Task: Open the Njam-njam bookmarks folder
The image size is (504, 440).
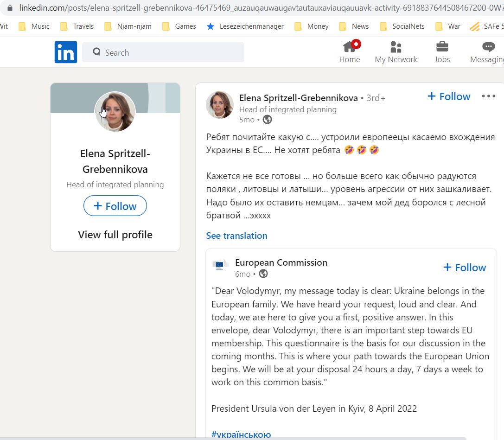Action: (x=128, y=26)
